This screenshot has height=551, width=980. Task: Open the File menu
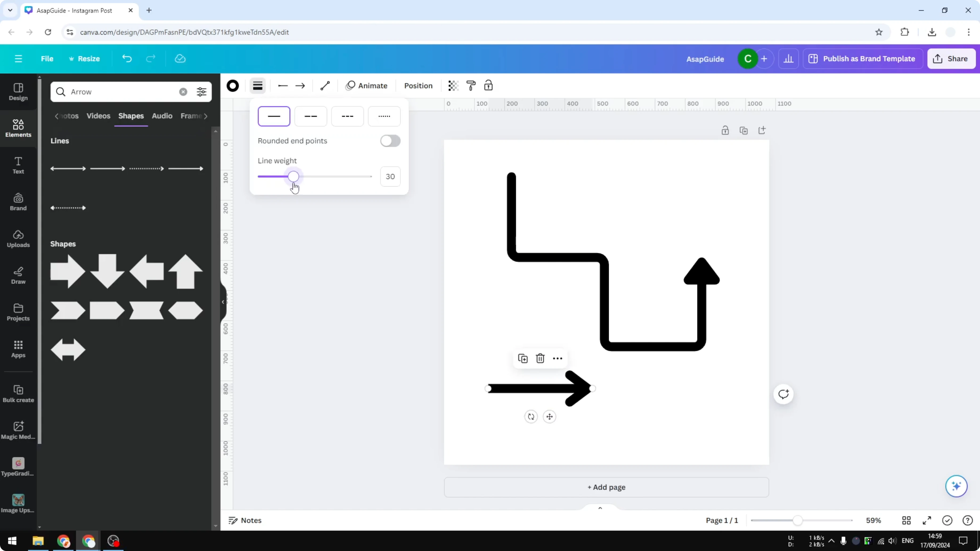[47, 59]
